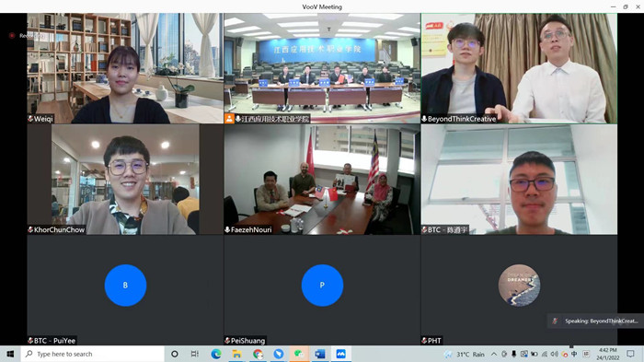Click into the Type here to search box
Screen dimensions: 644x362
click(92, 354)
